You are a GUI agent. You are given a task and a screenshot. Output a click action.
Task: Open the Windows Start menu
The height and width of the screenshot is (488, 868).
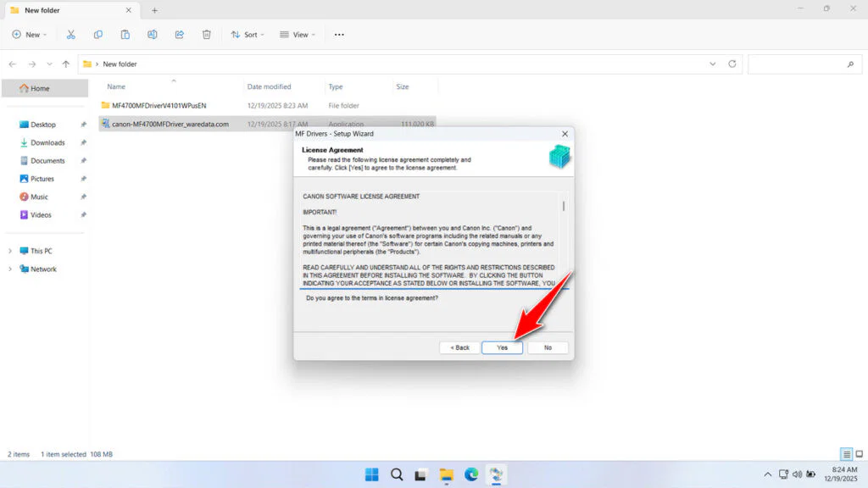(x=371, y=474)
